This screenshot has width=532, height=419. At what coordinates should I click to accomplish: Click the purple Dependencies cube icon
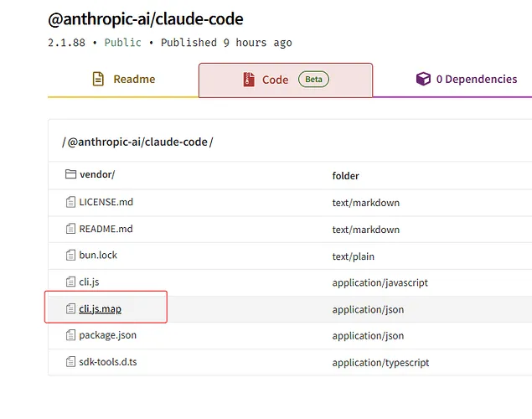click(x=423, y=80)
